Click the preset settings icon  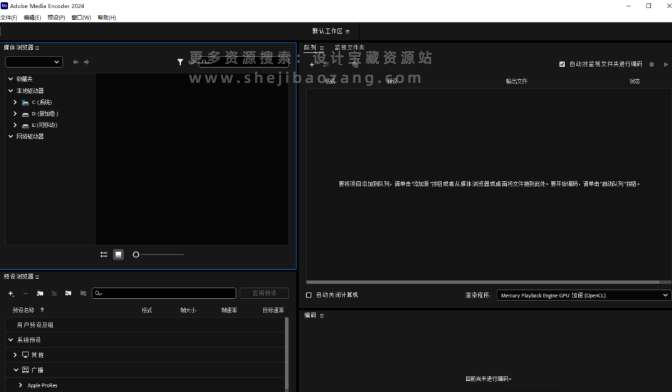point(54,293)
